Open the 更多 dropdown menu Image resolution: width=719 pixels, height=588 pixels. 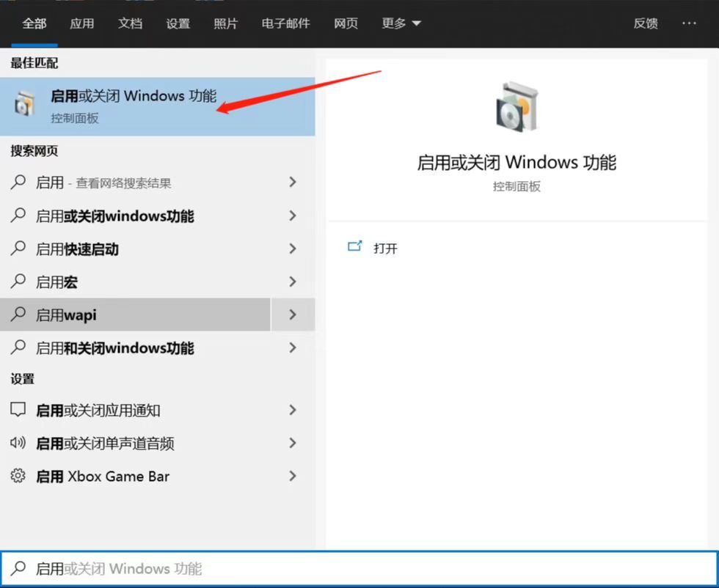(x=401, y=23)
